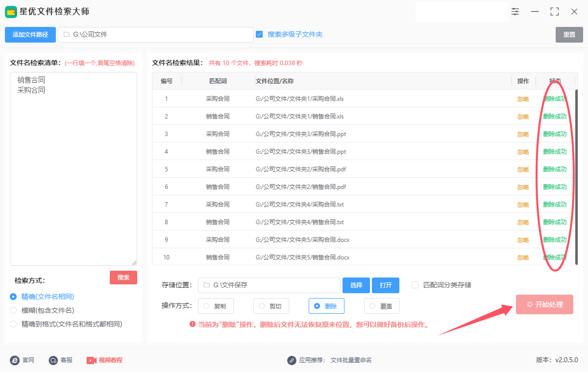Open the settings sliders icon in title bar

coord(515,11)
